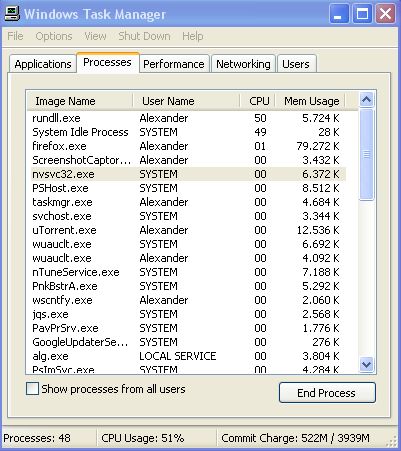Sort processes by CPU column header
Screen dimensions: 401x451
coord(257,101)
